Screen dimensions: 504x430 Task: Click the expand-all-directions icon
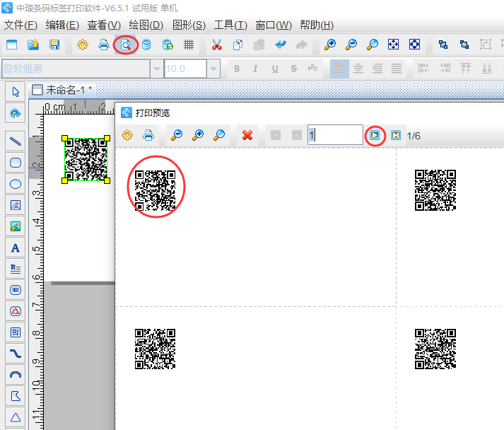[x=415, y=45]
